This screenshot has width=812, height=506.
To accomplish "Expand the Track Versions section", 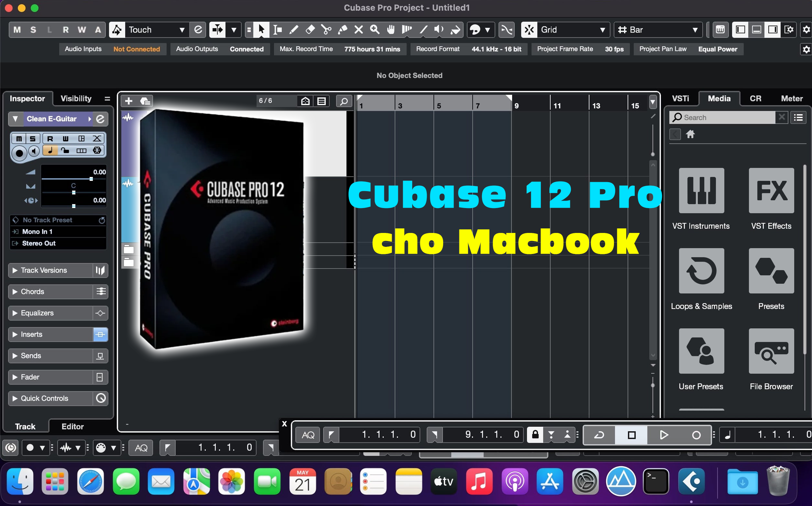I will [50, 270].
